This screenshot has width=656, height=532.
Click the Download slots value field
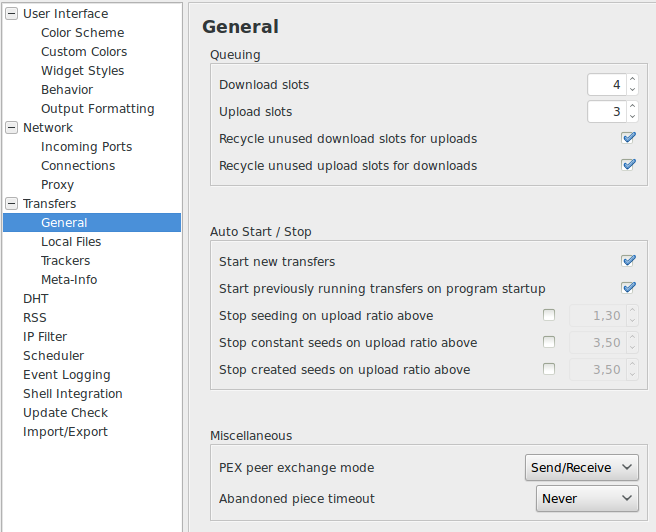click(607, 84)
